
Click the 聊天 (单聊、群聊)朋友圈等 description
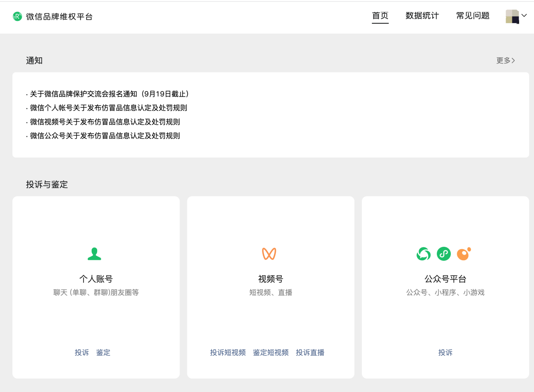96,293
